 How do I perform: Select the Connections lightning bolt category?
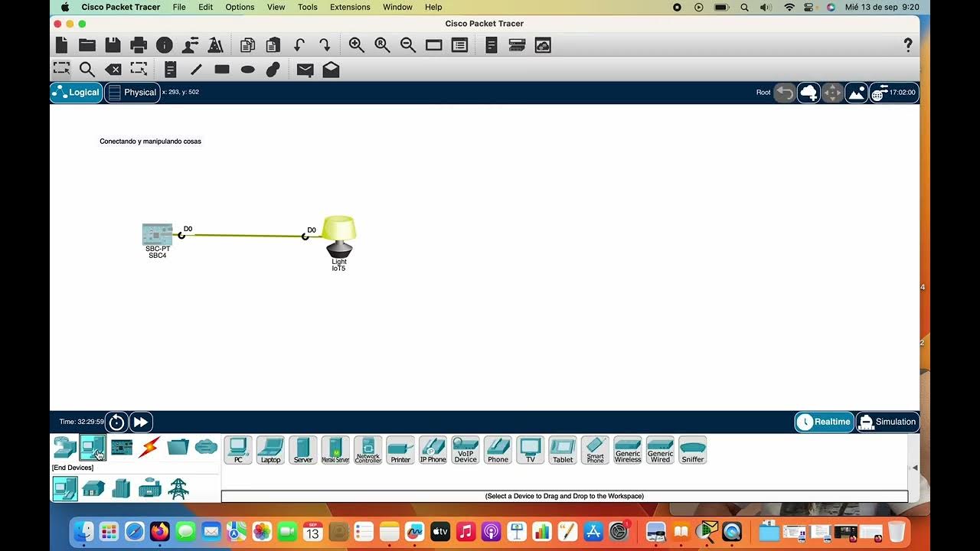149,448
